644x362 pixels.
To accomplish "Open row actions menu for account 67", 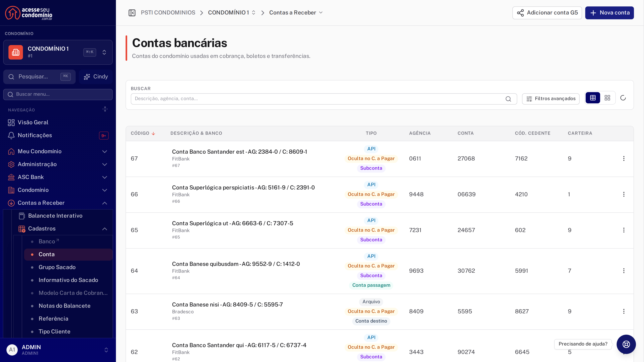I will click(623, 159).
